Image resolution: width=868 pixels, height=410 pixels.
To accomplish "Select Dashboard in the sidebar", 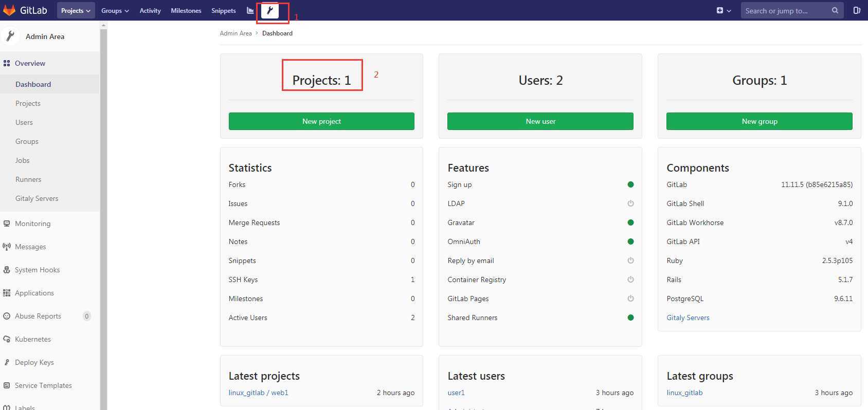I will click(x=50, y=84).
